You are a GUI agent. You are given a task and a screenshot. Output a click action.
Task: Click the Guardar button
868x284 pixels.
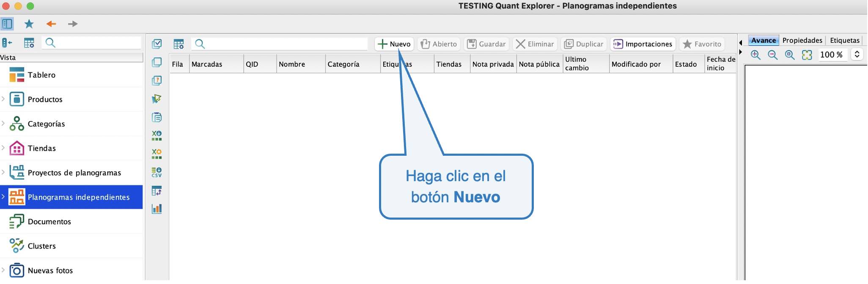coord(486,44)
